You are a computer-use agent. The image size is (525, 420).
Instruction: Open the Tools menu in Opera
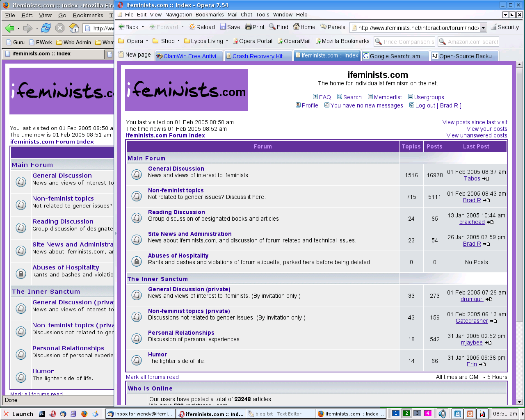[262, 14]
